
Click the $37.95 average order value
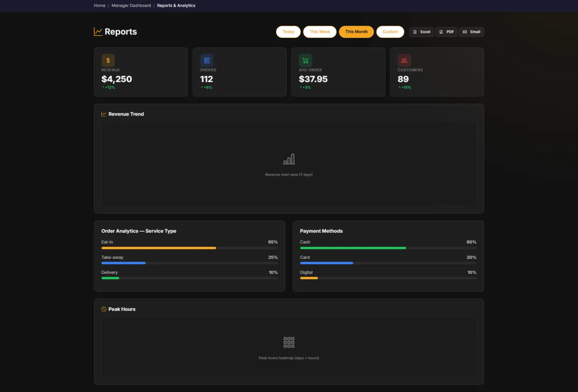point(313,79)
